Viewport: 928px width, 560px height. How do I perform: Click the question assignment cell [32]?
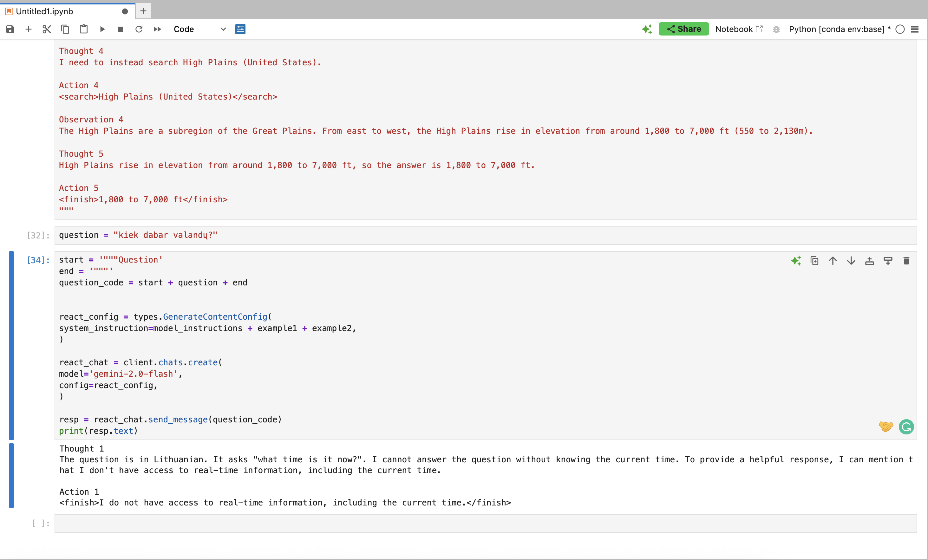click(x=486, y=235)
